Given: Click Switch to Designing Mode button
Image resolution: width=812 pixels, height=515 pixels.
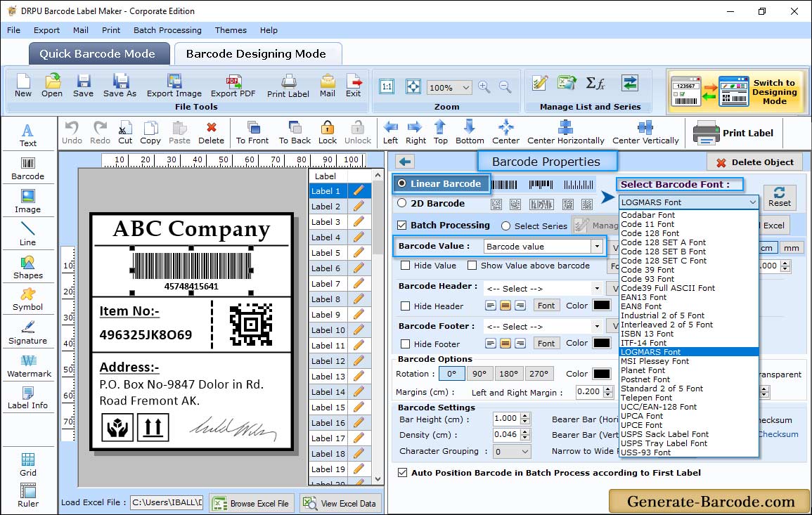Looking at the screenshot, I should click(x=736, y=91).
